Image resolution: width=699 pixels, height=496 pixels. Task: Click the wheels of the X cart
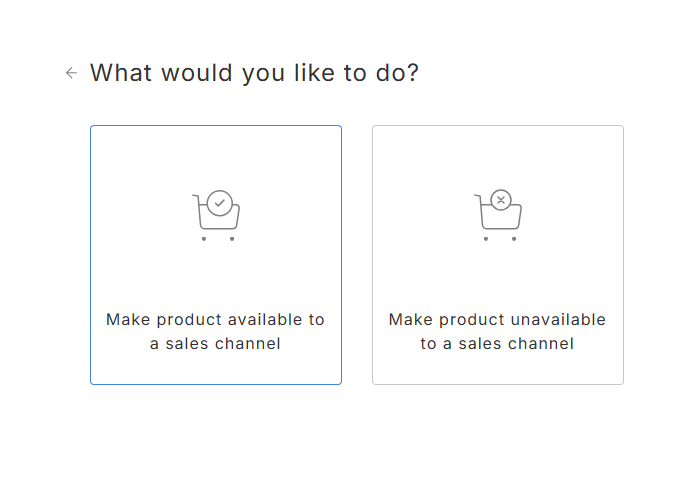[500, 239]
